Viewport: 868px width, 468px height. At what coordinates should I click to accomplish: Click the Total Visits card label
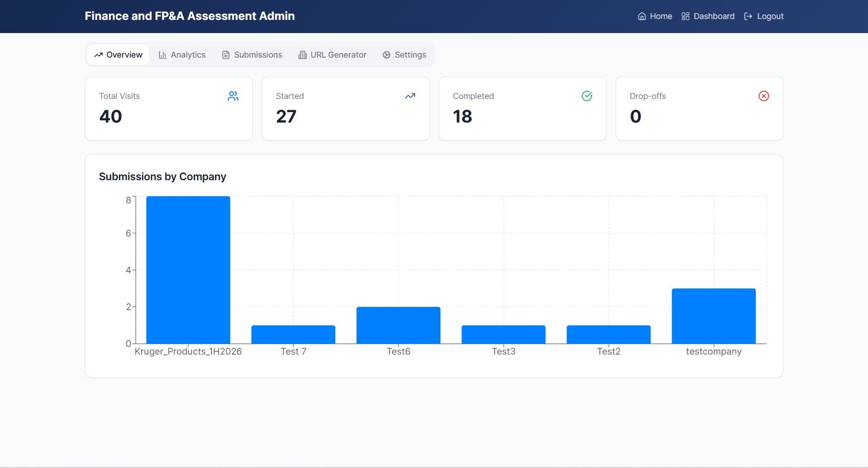click(119, 96)
